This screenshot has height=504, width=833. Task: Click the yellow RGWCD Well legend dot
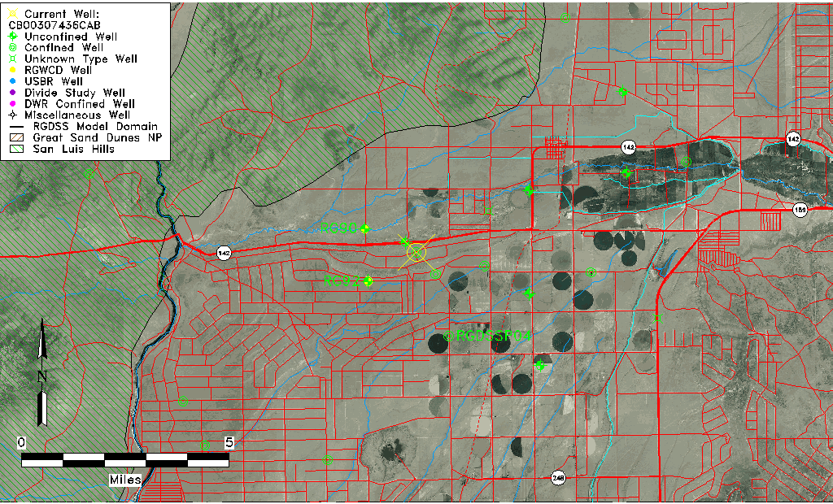(x=11, y=71)
